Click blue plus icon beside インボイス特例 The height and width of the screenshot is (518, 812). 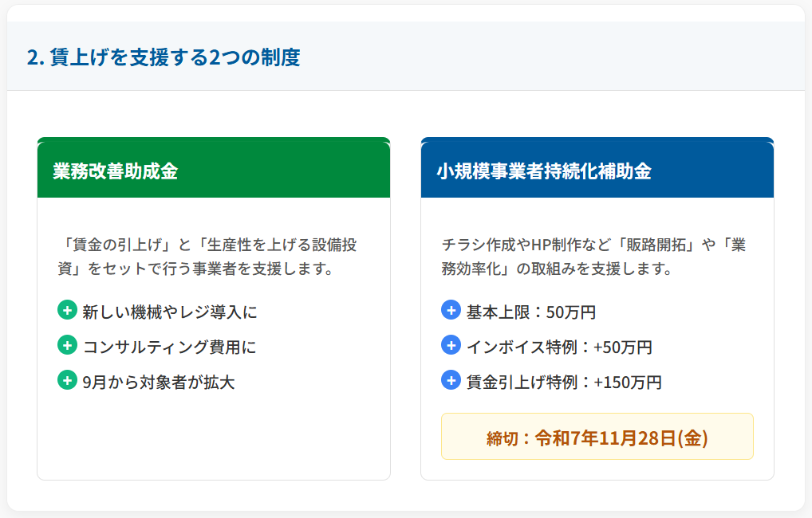click(x=451, y=345)
